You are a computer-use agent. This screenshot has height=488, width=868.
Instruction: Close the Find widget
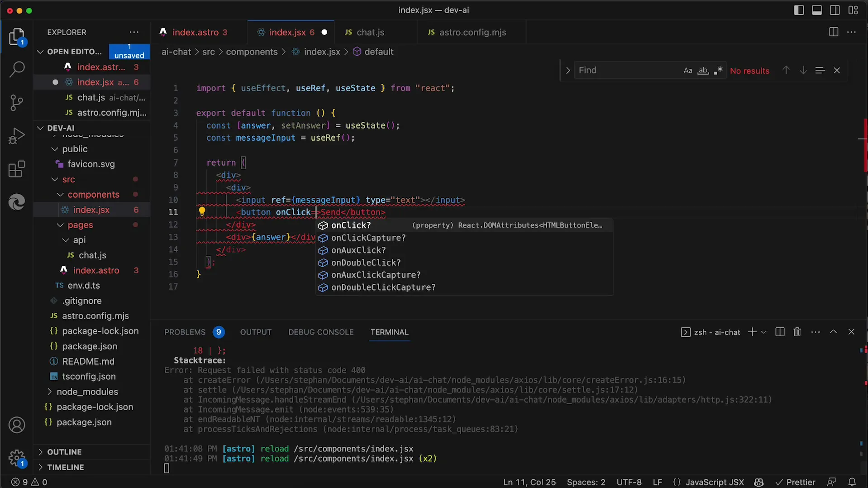coord(837,70)
